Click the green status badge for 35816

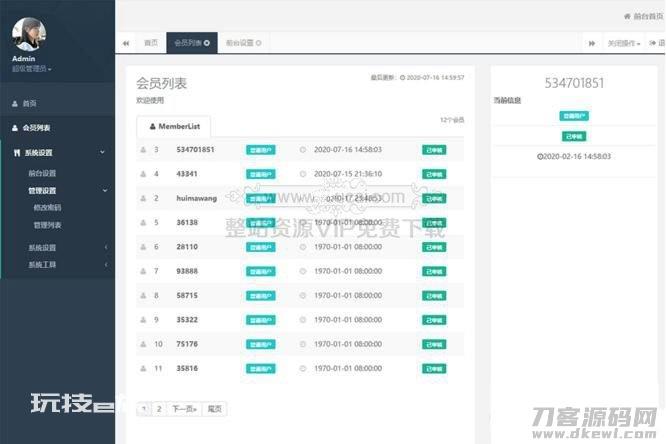pyautogui.click(x=434, y=369)
